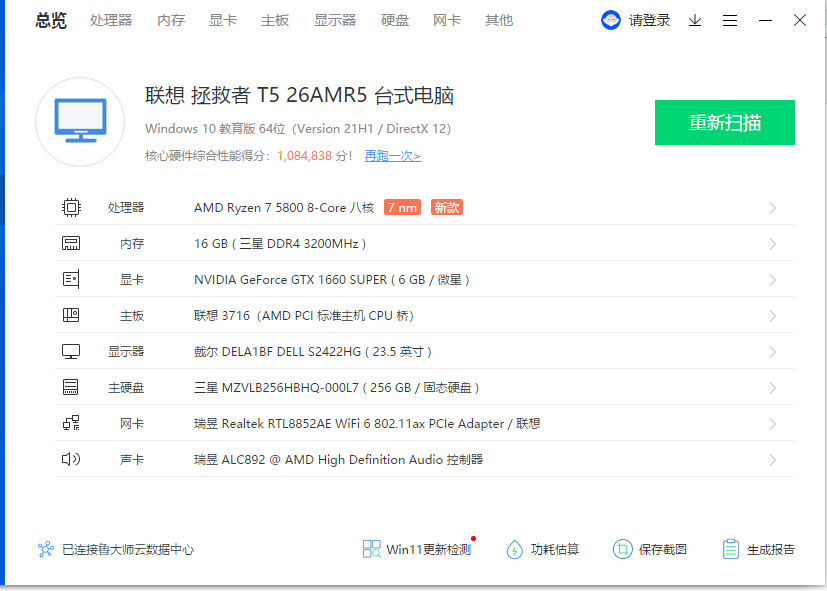Click the user avatar login icon
Viewport: 827px width, 591px height.
coord(611,21)
